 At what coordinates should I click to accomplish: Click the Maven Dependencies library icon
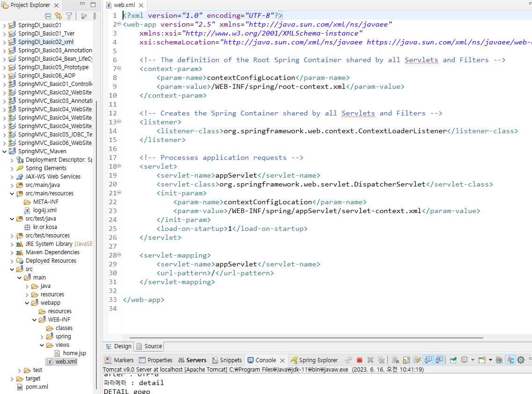20,253
